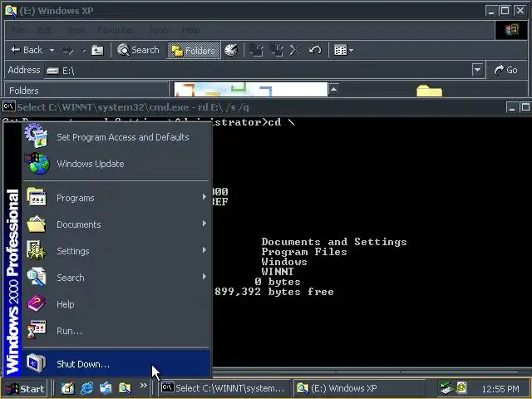Screen dimensions: 532x399
Task: Click the Folders pane header label
Action: click(24, 91)
